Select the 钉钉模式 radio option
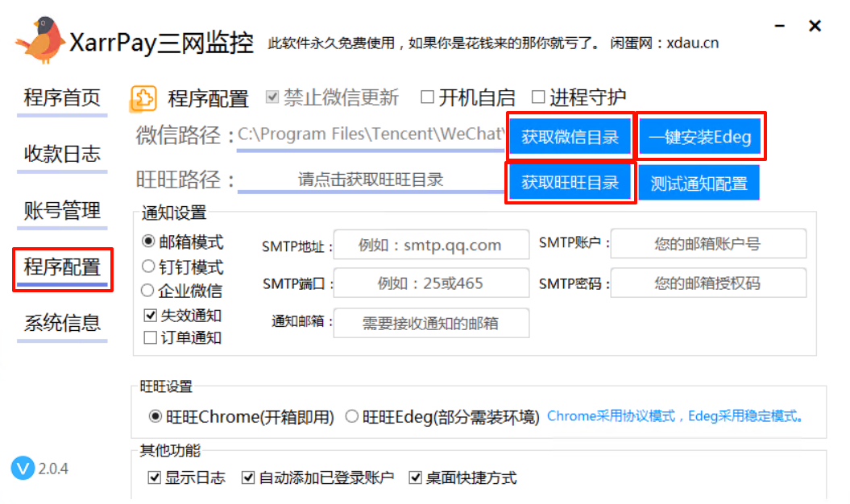This screenshot has height=504, width=850. pyautogui.click(x=148, y=266)
